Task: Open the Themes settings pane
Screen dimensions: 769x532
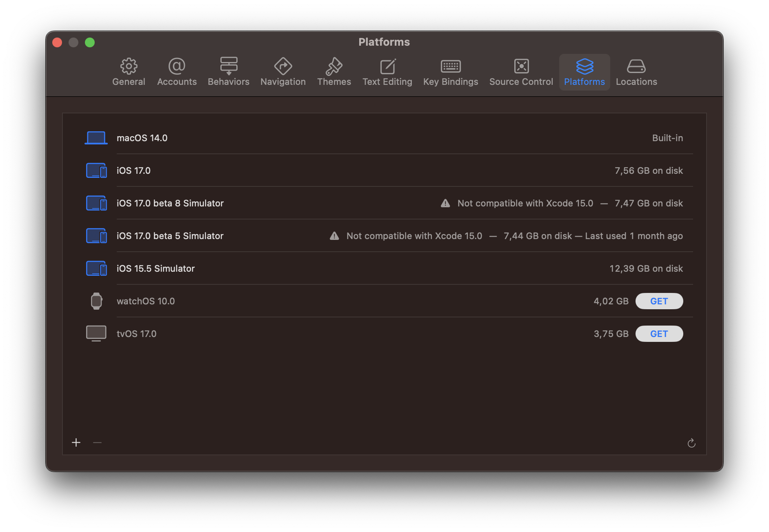Action: click(x=334, y=72)
